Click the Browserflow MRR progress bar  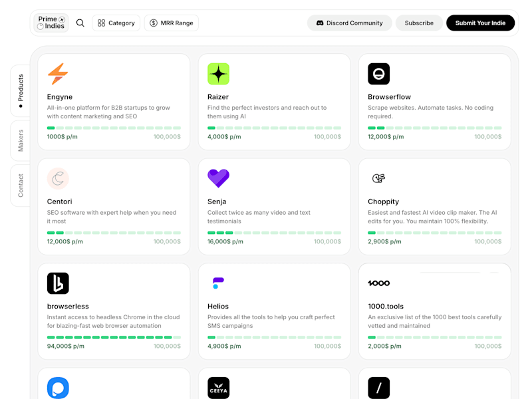click(435, 128)
